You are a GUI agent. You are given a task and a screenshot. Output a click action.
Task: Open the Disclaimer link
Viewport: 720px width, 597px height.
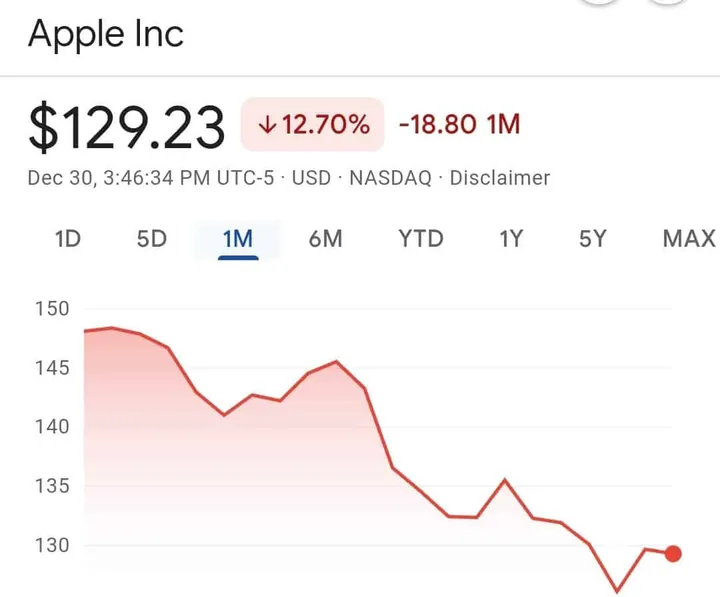click(x=499, y=178)
